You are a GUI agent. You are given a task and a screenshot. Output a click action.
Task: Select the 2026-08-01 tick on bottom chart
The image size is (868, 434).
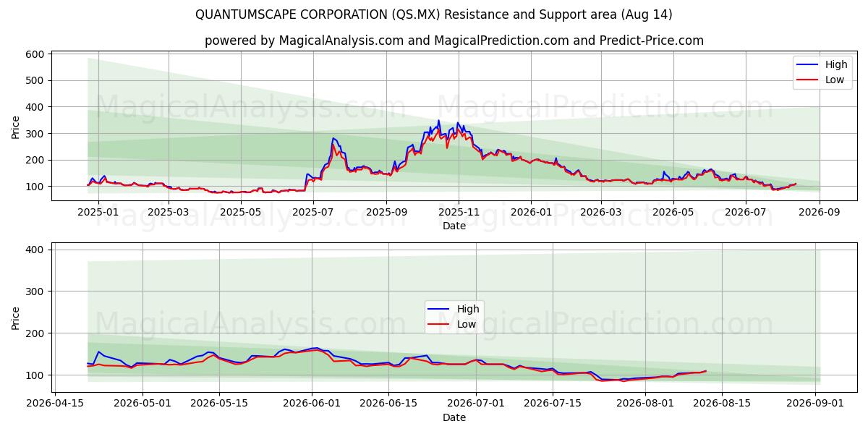click(x=645, y=404)
